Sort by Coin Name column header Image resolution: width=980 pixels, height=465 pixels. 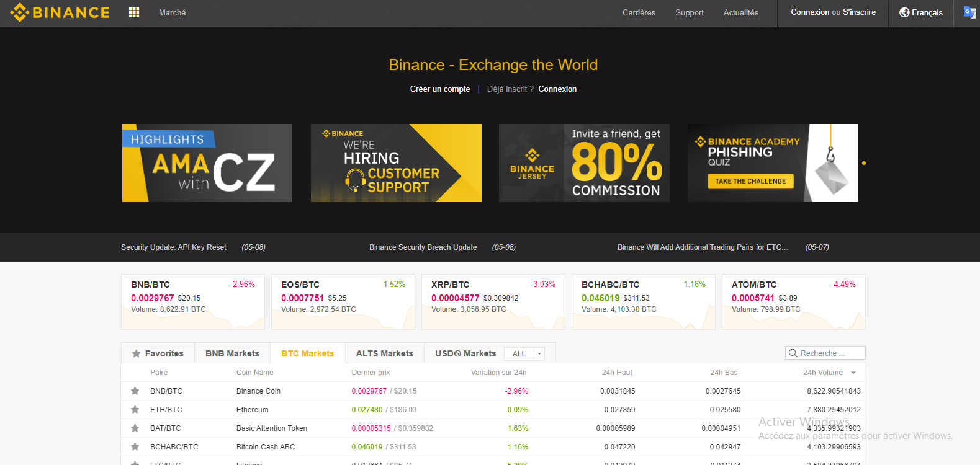[x=255, y=373]
